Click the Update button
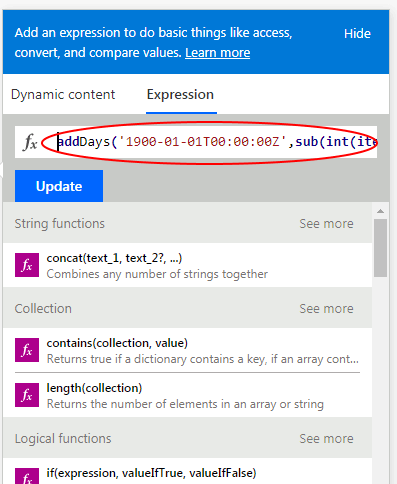The width and height of the screenshot is (397, 484). click(x=59, y=186)
